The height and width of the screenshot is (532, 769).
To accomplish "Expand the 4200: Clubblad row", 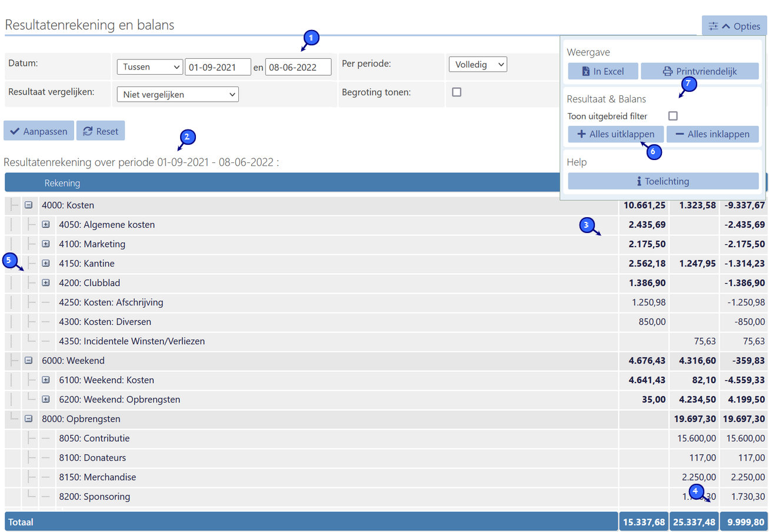I will point(46,282).
